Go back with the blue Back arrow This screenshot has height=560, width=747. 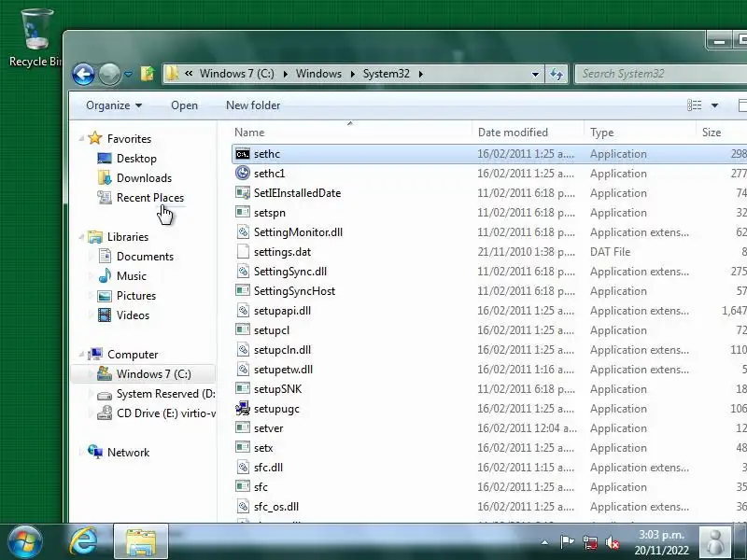83,75
